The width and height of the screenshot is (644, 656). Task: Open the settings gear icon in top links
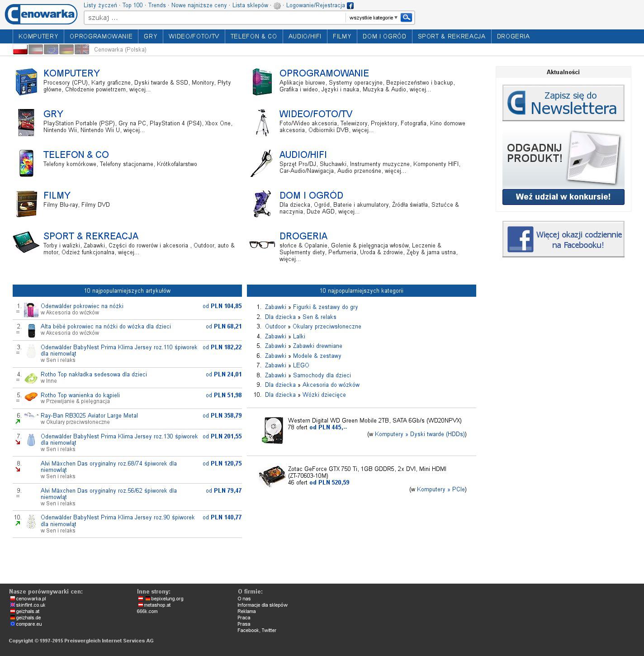point(277,6)
